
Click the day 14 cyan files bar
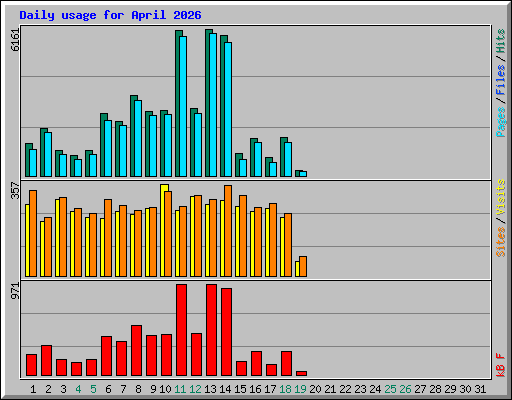[x=228, y=109]
